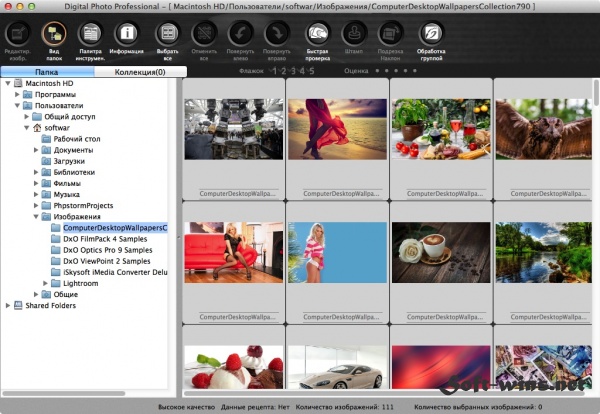Click the softwar home folder icon
This screenshot has height=414, width=600.
[37, 127]
